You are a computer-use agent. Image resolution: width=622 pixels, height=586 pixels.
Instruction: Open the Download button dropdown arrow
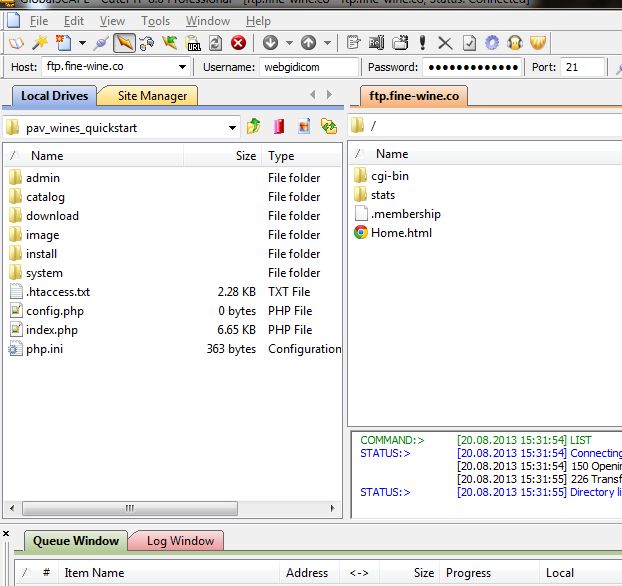289,43
